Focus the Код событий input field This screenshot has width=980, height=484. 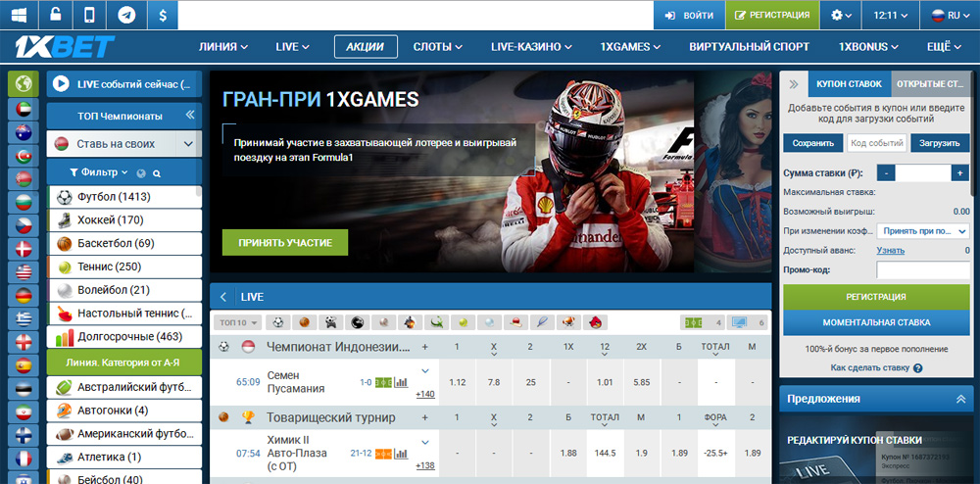tap(877, 143)
